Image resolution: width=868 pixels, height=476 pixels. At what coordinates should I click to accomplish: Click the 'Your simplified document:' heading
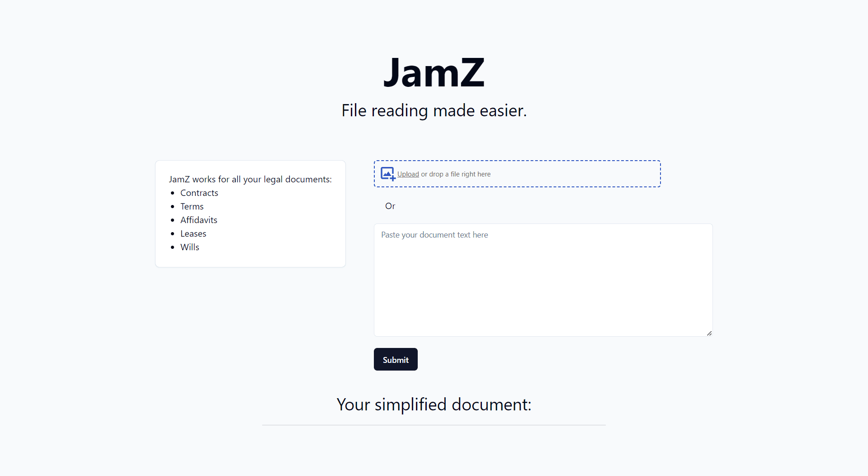[434, 405]
